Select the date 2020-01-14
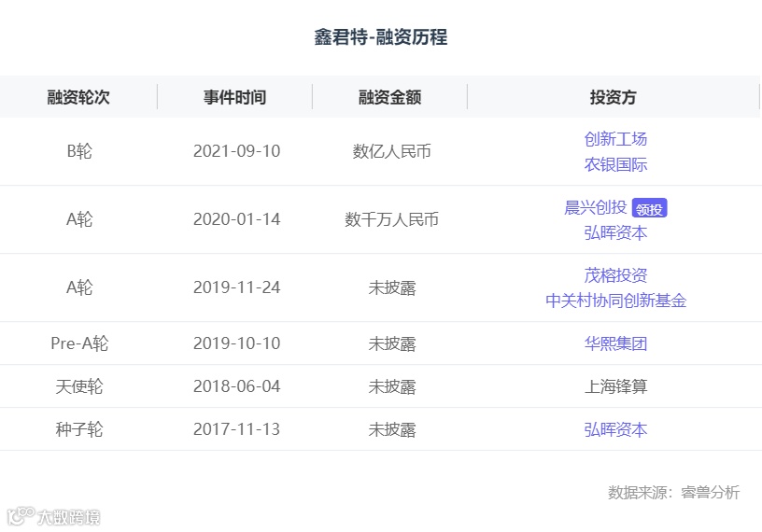Screen dimensions: 762x532 pyautogui.click(x=236, y=219)
